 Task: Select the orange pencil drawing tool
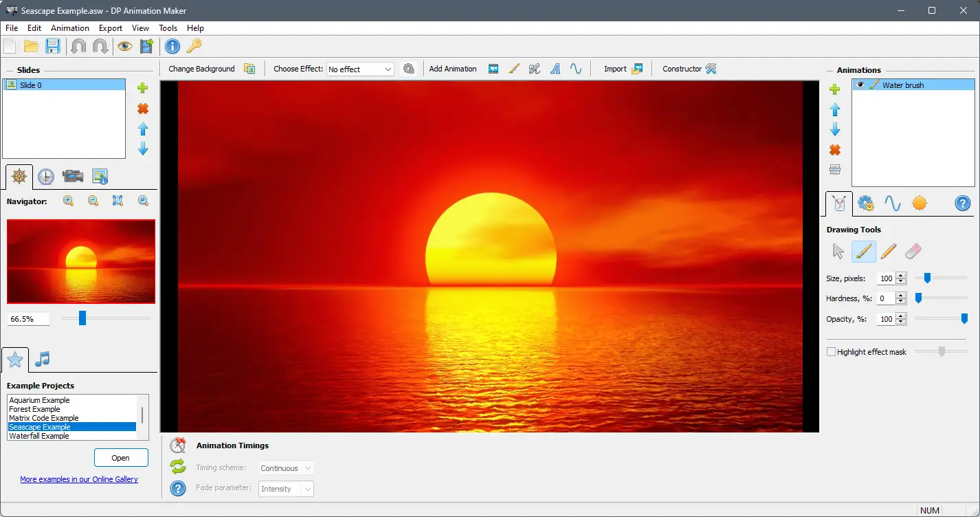pos(889,252)
